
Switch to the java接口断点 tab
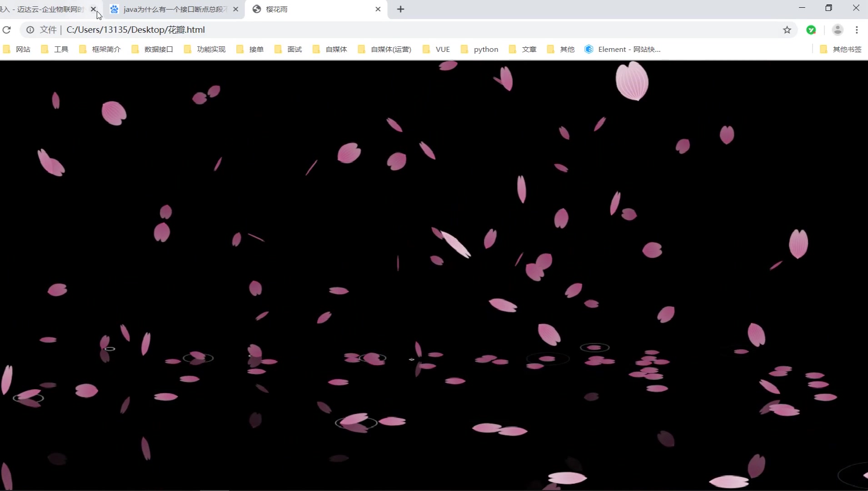click(168, 9)
